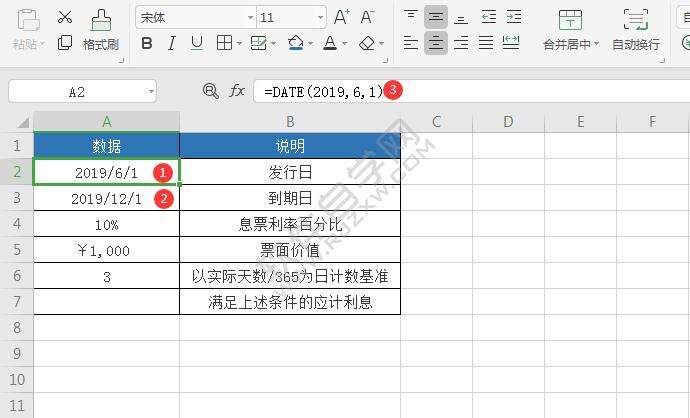
Task: Align text left
Action: 411,43
